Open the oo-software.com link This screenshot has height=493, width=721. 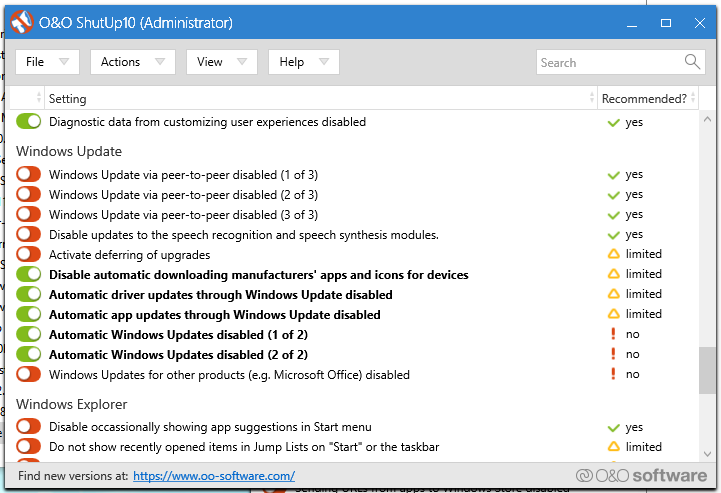(214, 476)
